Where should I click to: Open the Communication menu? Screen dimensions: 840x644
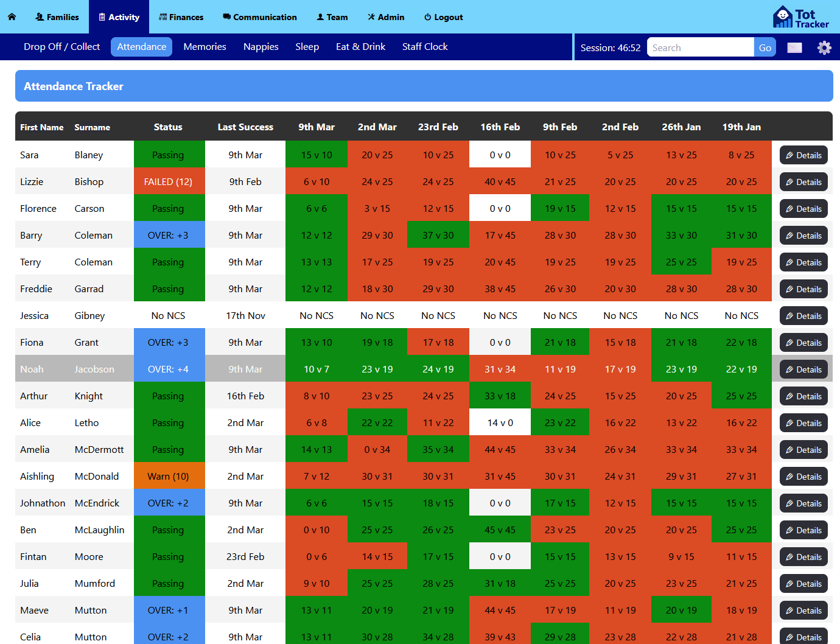coord(259,17)
